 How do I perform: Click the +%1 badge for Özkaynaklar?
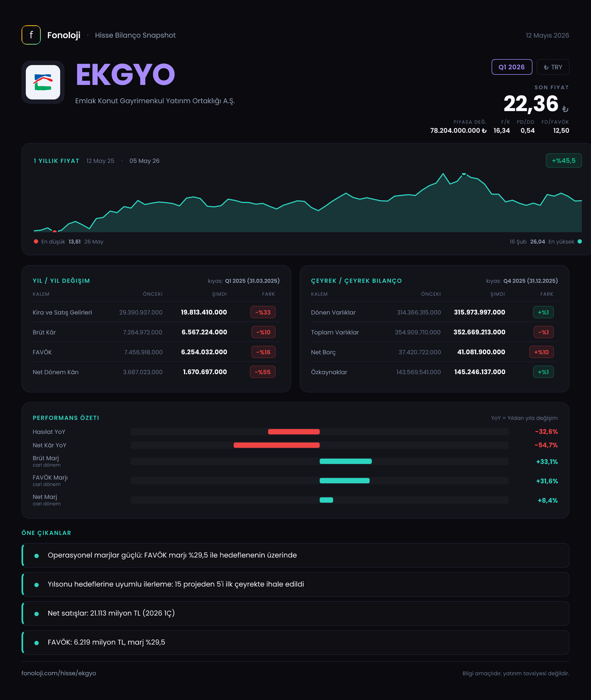tap(543, 372)
